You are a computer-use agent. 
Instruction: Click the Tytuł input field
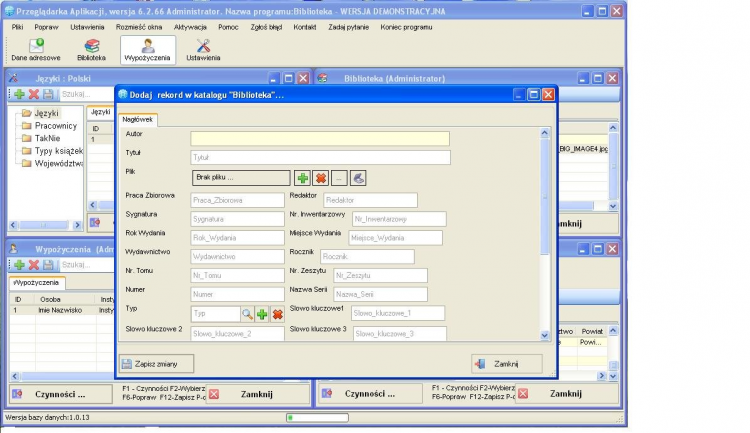pos(320,157)
